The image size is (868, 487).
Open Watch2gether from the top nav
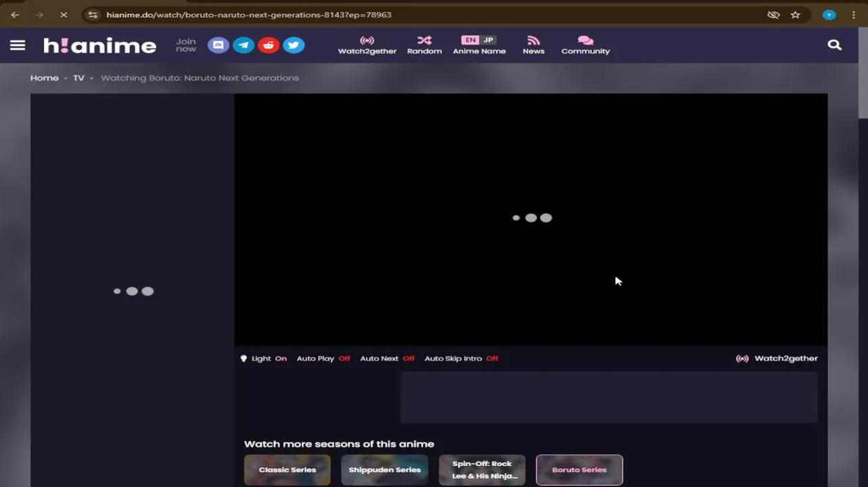(x=367, y=45)
